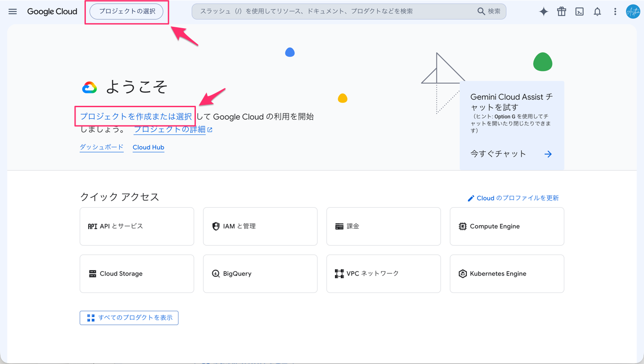This screenshot has height=364, width=644.
Task: Click the user account avatar
Action: coord(633,12)
